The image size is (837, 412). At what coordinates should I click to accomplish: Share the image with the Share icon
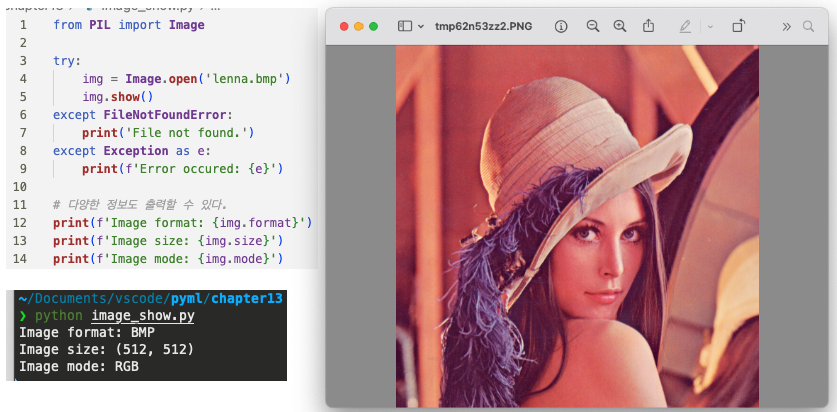649,25
